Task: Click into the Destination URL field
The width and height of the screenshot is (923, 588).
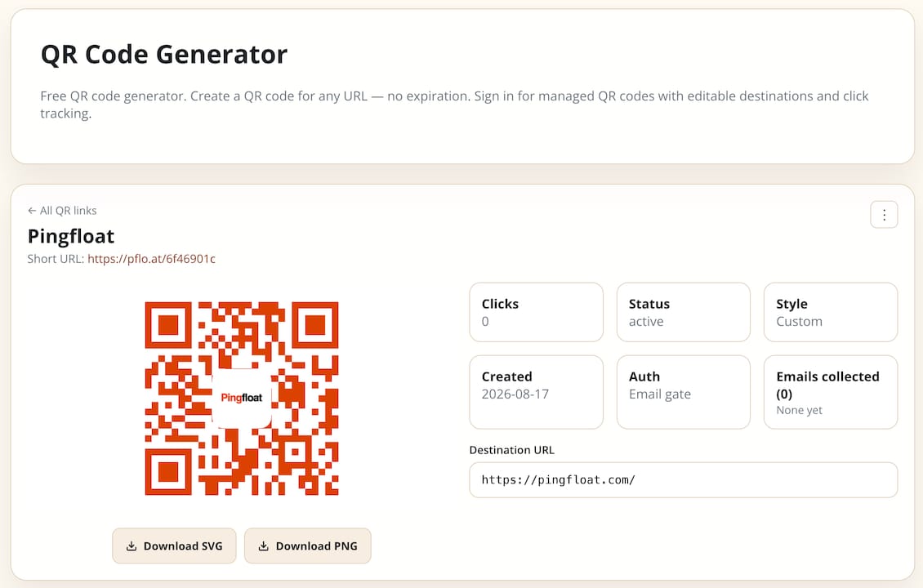Action: coord(684,479)
